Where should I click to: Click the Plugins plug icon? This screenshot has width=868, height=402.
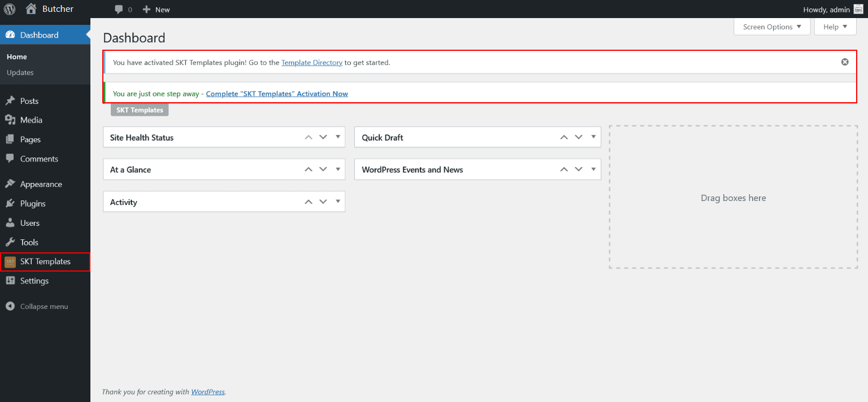tap(10, 203)
